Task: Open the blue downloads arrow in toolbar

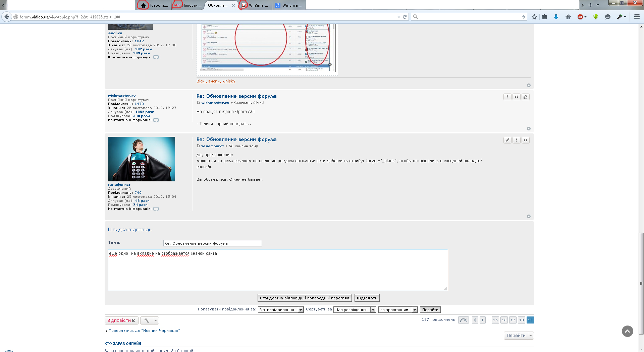Action: [556, 17]
